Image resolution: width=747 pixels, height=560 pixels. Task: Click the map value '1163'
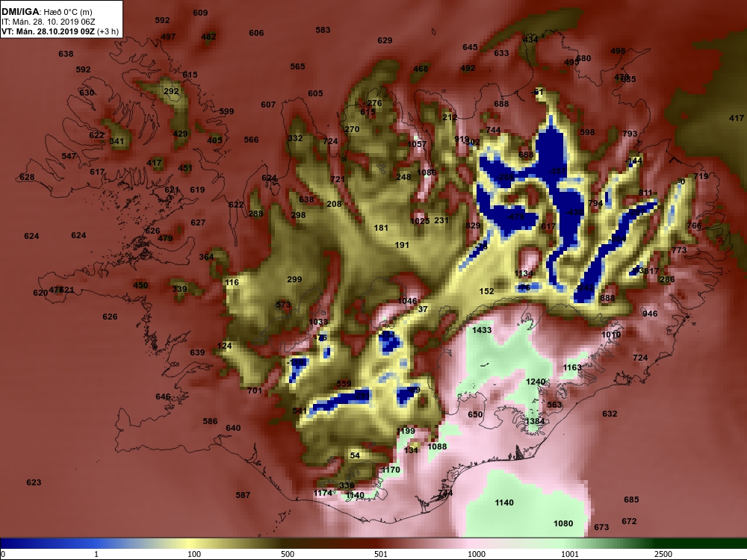[572, 367]
